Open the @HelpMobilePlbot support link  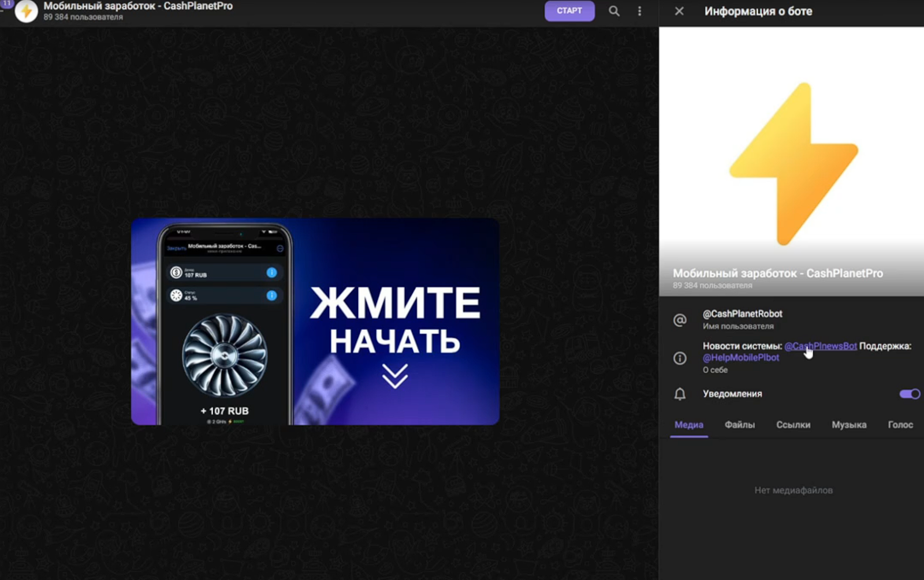(740, 357)
